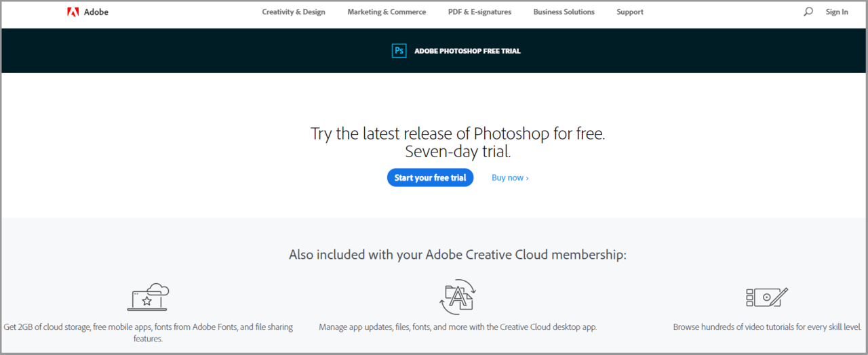Select the Browse hundreds of video tutorials text

point(767,327)
